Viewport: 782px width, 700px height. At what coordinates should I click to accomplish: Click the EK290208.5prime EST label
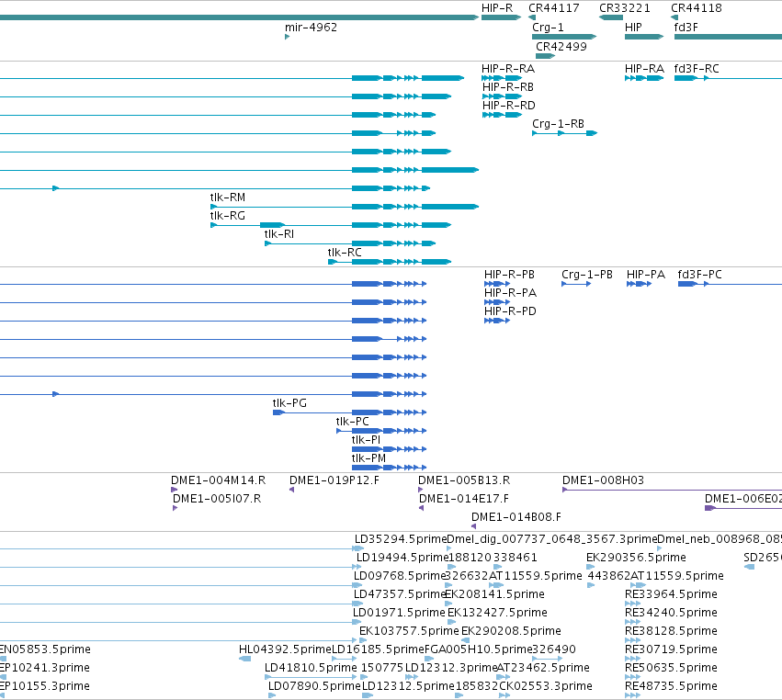[511, 632]
